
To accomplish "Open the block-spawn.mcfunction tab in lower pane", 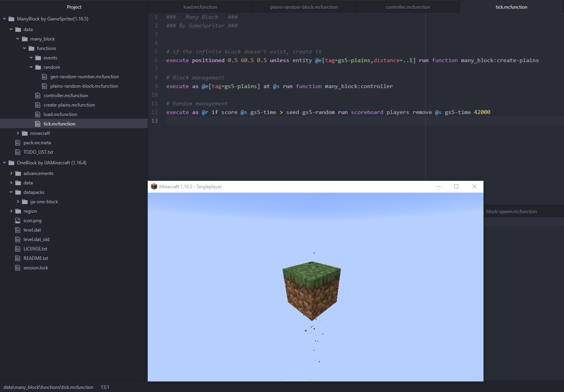I will (x=511, y=211).
